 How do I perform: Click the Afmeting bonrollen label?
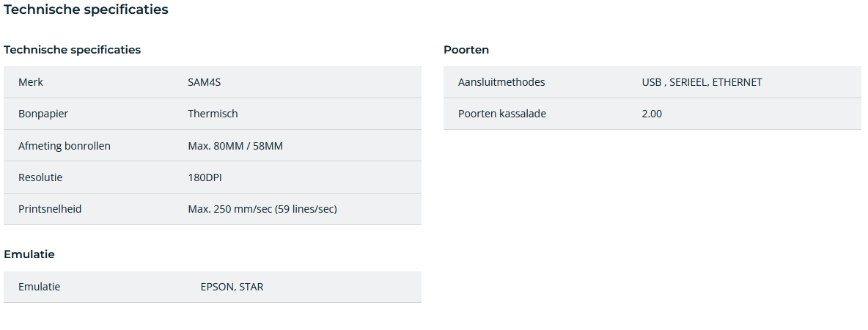click(65, 146)
